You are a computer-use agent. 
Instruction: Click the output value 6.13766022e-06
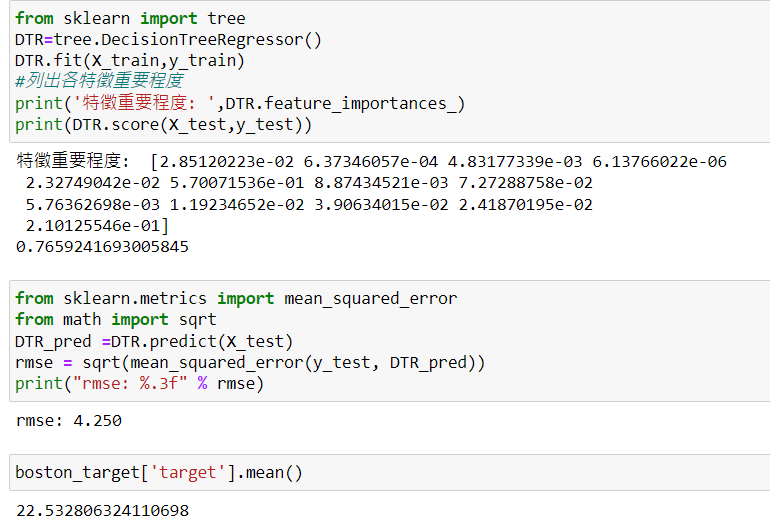point(660,162)
